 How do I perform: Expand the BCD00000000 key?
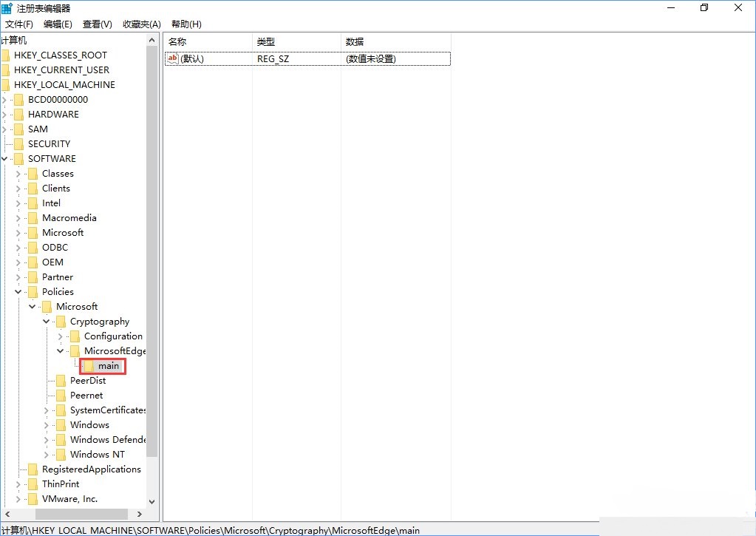click(4, 100)
